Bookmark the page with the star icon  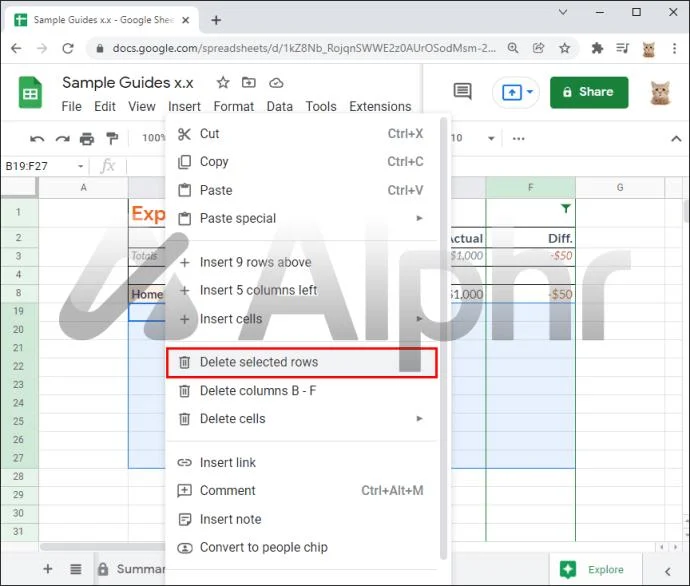pyautogui.click(x=565, y=48)
